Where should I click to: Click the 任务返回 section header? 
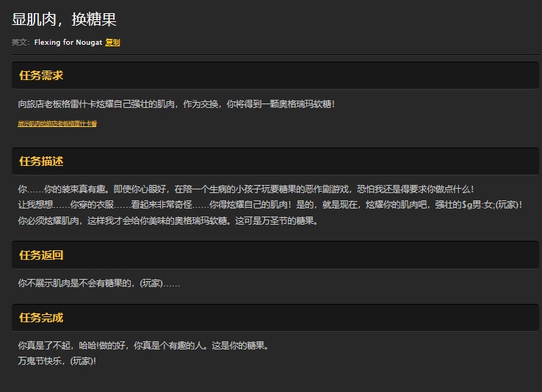(x=41, y=255)
